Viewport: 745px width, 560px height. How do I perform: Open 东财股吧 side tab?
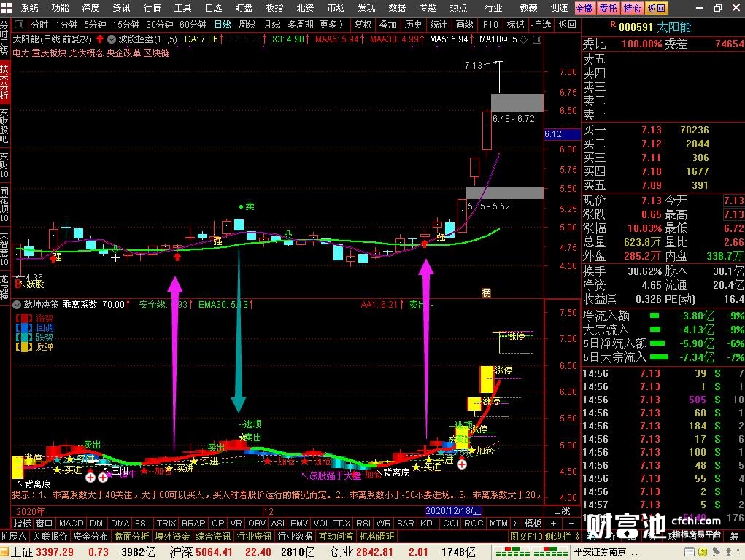click(x=4, y=126)
